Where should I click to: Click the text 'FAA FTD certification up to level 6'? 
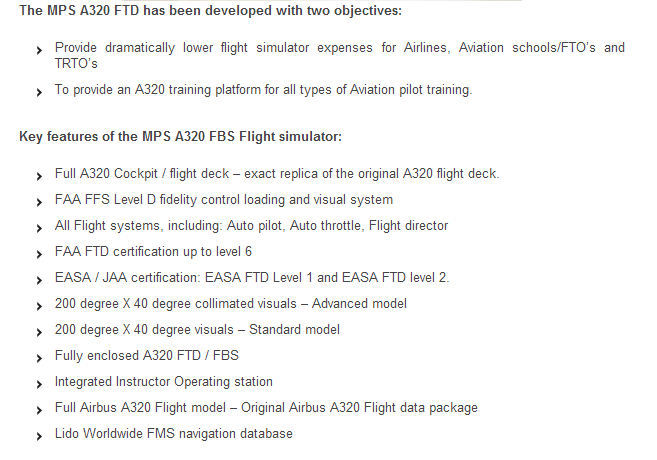pyautogui.click(x=153, y=251)
